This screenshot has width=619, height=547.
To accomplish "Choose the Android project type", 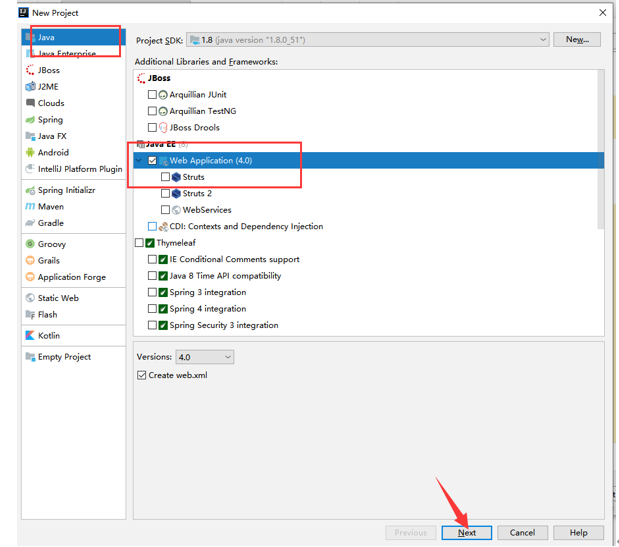I will pos(73,152).
